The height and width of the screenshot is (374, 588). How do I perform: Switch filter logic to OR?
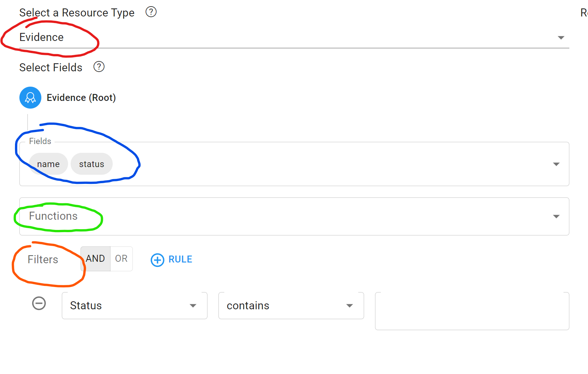click(121, 259)
